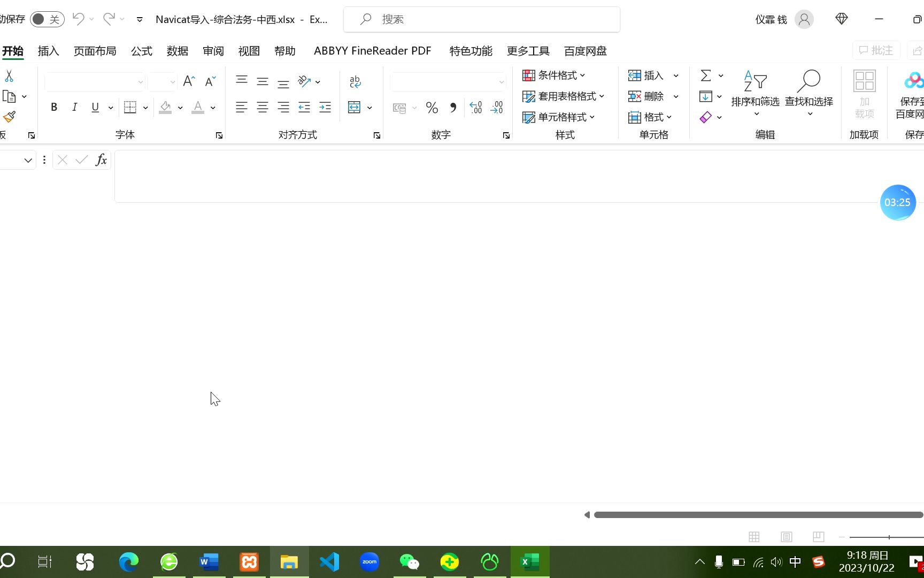924x578 pixels.
Task: Open the ABBYY FineReader PDF tab
Action: (x=373, y=51)
